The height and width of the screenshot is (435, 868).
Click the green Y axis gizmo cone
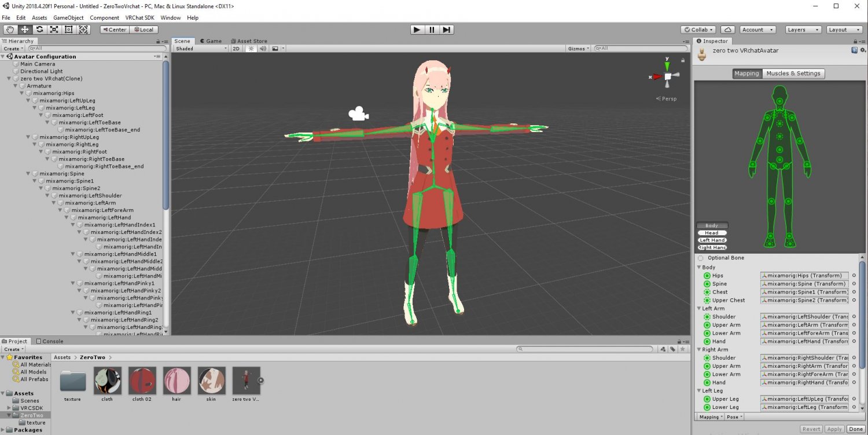pos(667,65)
